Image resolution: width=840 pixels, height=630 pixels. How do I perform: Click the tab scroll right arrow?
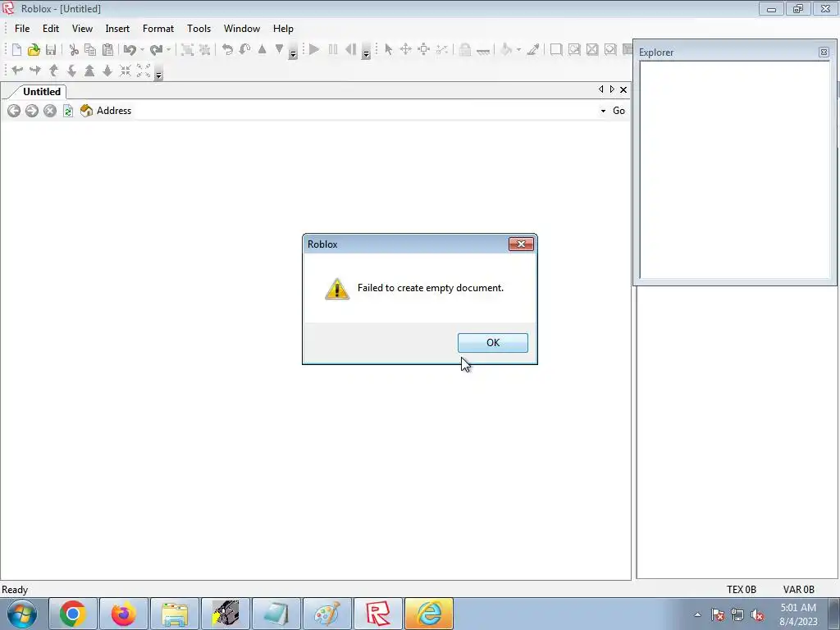(x=612, y=89)
